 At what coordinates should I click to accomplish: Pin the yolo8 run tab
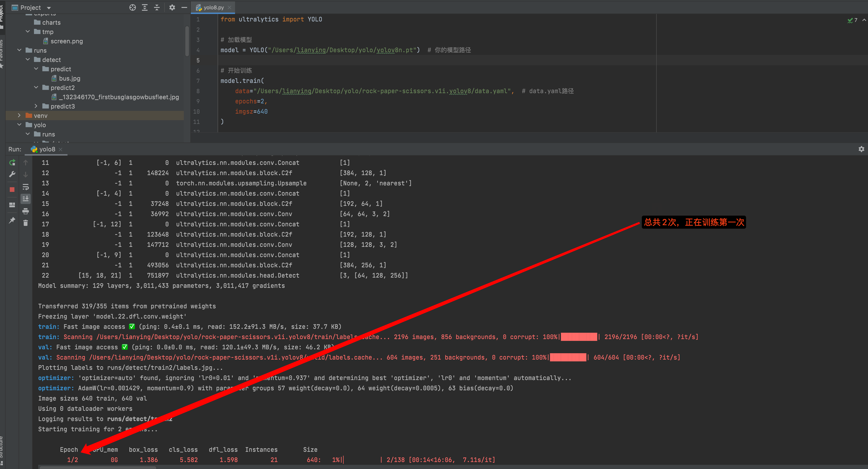(12, 220)
